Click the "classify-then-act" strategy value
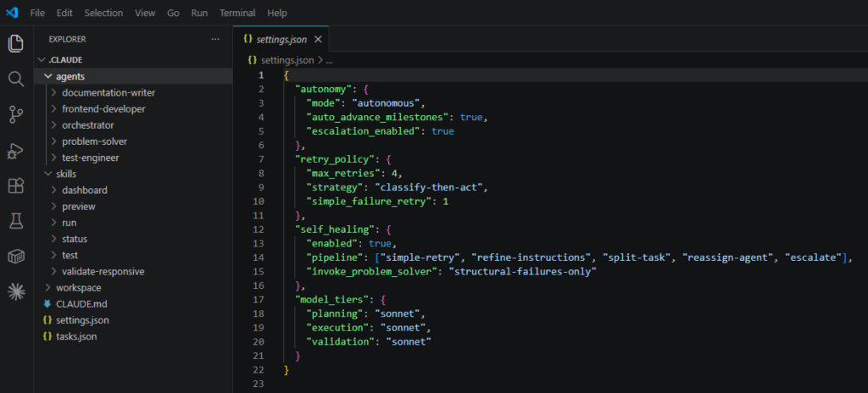 [429, 188]
